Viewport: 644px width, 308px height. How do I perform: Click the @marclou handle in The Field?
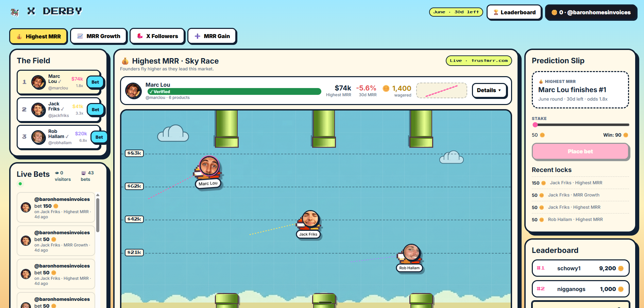coord(58,88)
